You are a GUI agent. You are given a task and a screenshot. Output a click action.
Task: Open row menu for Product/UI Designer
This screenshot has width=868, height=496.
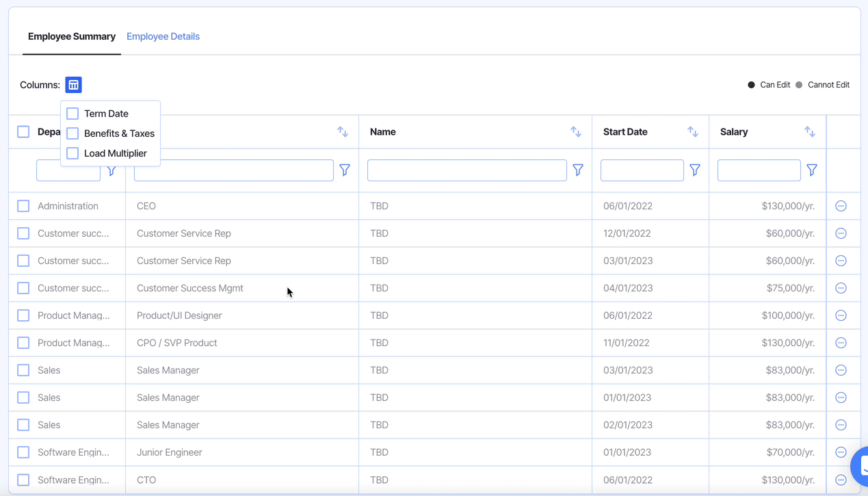[x=841, y=315]
